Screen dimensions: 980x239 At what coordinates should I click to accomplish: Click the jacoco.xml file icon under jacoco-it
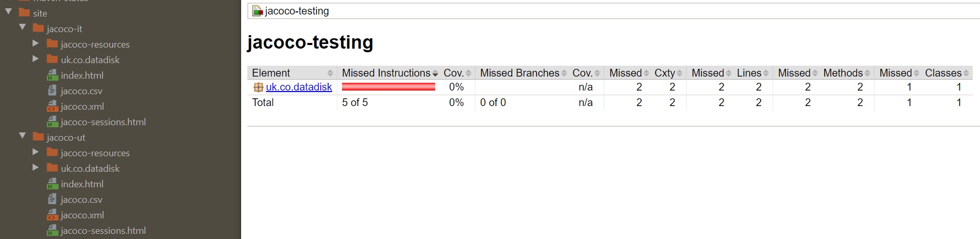(52, 106)
